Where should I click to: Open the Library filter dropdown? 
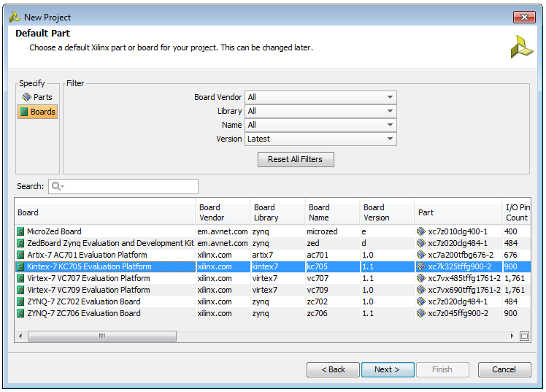(320, 111)
